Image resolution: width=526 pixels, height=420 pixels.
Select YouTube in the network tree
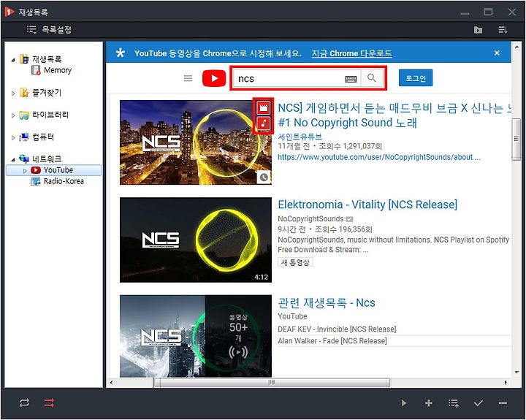click(52, 170)
